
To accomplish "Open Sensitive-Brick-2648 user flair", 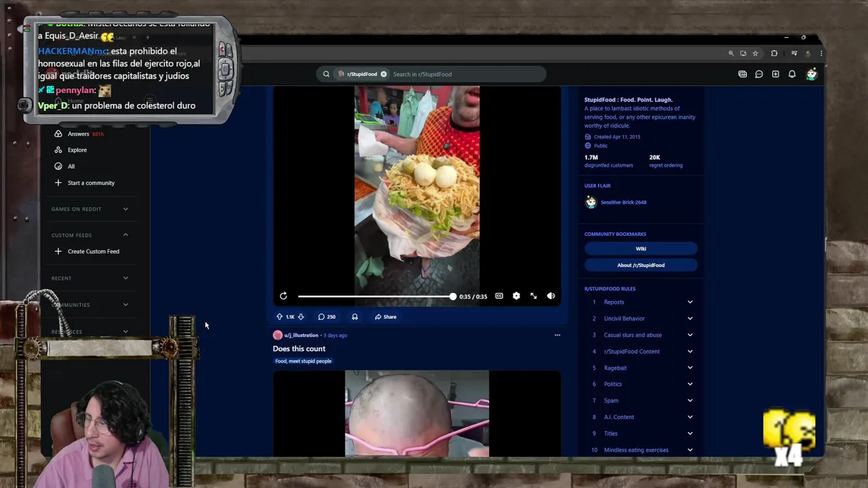I will click(x=616, y=202).
